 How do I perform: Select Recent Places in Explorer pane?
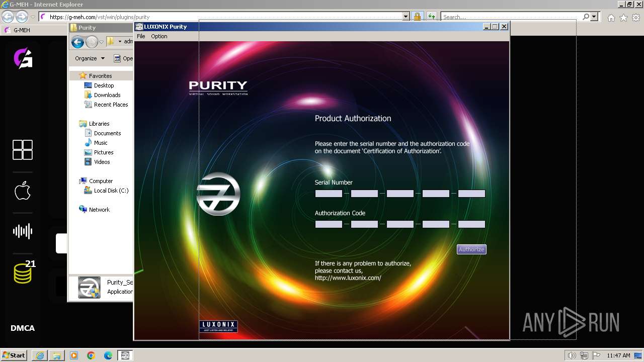(x=111, y=105)
